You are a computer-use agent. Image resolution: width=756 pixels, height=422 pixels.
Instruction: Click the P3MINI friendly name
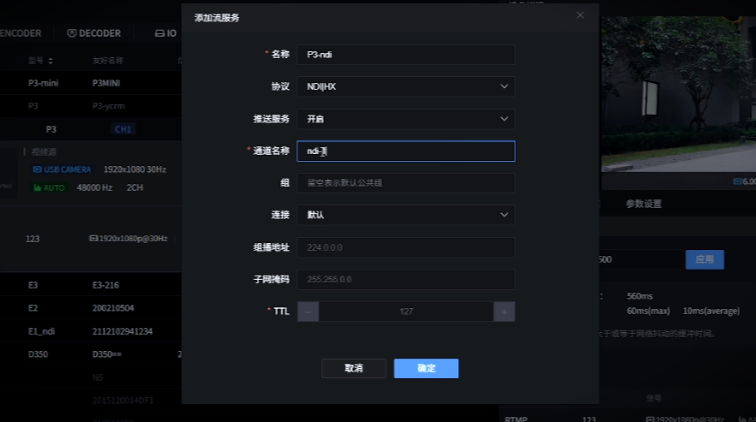(106, 83)
